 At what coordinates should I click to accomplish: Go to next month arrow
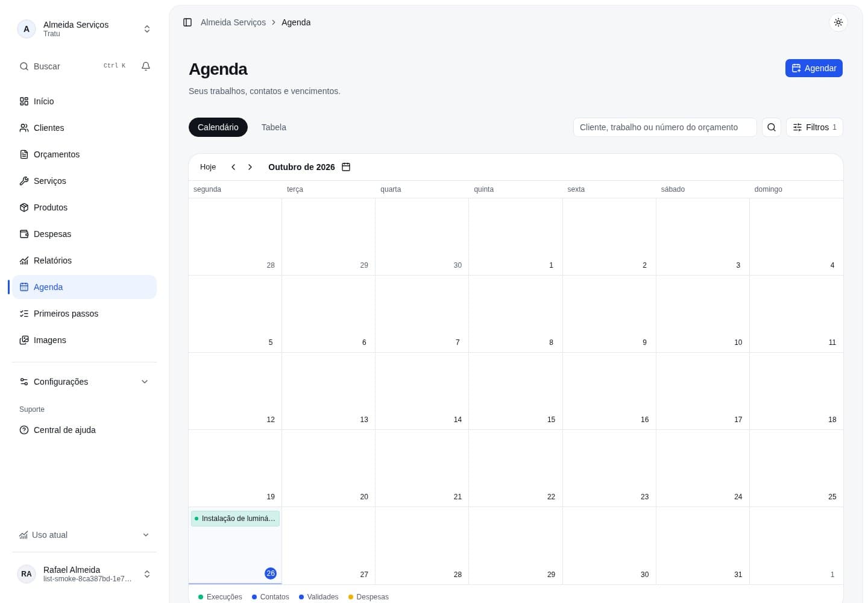pos(250,167)
